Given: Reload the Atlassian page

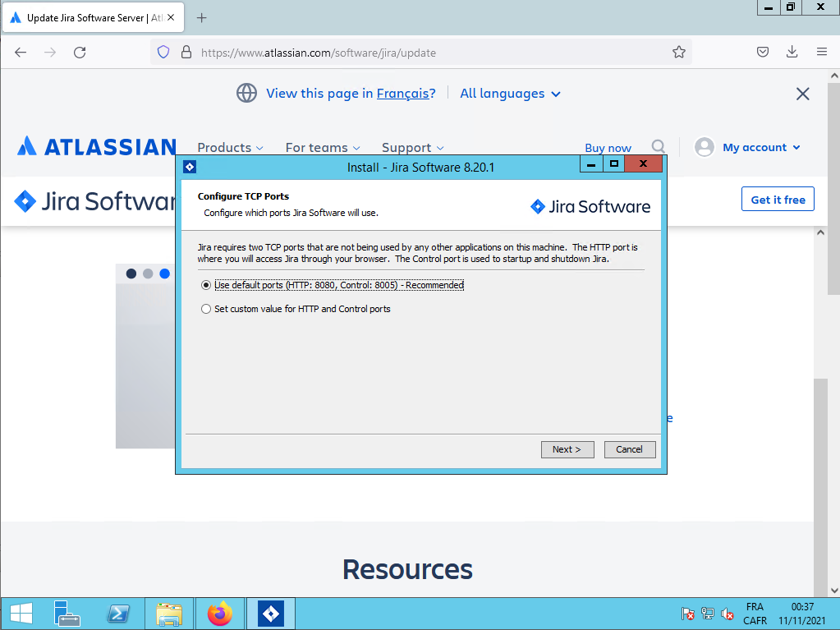Looking at the screenshot, I should pos(80,52).
